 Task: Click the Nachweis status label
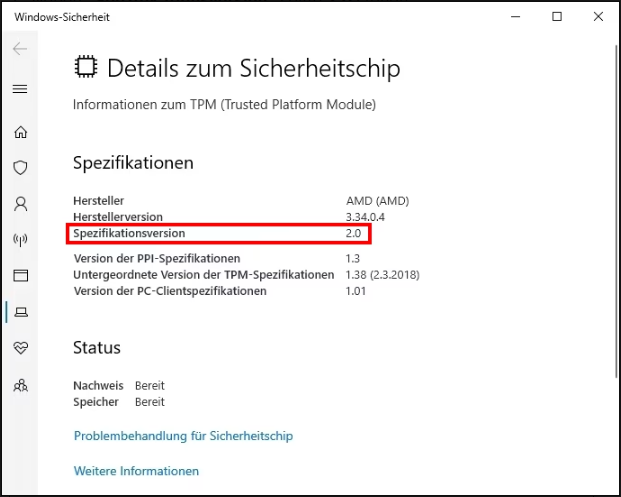[x=98, y=386]
